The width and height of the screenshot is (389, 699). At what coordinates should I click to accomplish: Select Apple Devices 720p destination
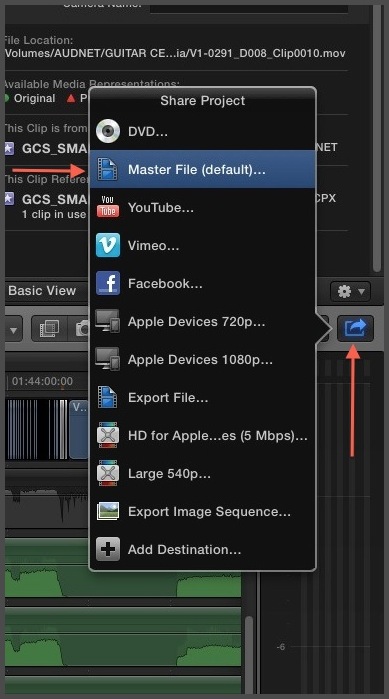202,321
